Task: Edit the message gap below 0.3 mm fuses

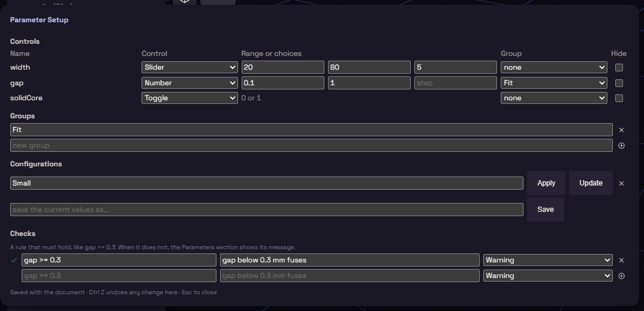Action: tap(350, 260)
